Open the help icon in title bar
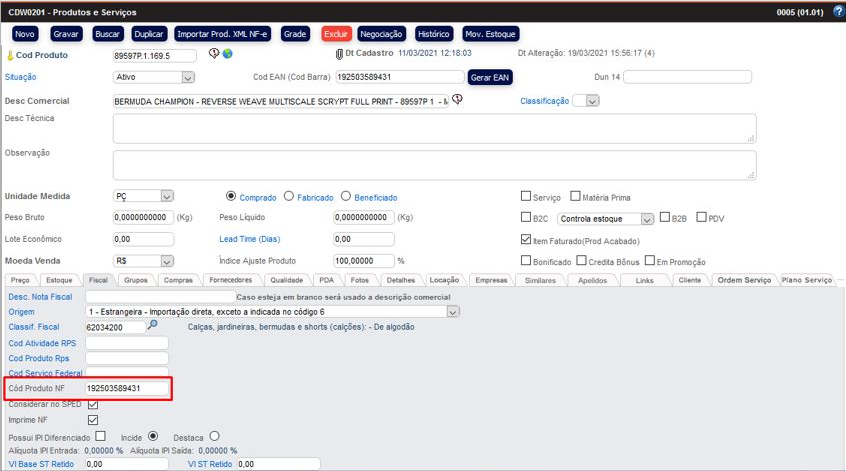Viewport: 846px width, 471px height. (x=838, y=11)
